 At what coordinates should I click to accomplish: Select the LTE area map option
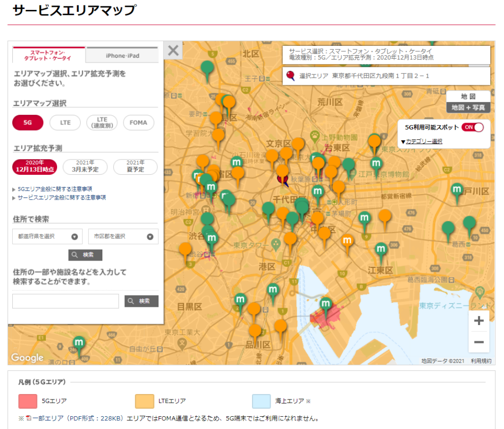65,123
